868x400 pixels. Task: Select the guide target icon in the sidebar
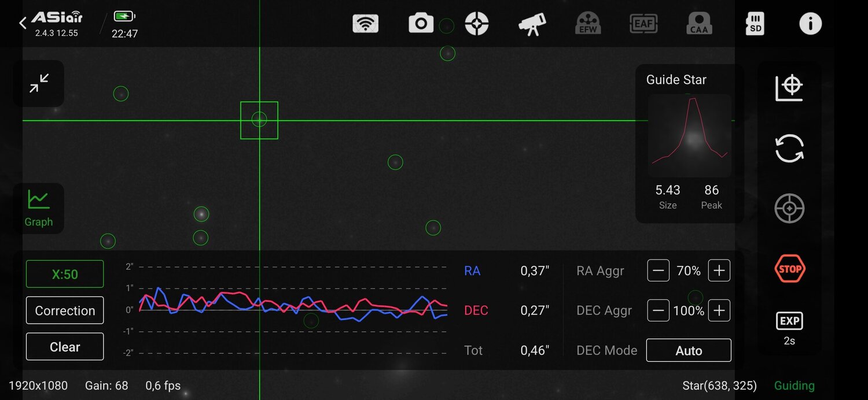pos(789,208)
